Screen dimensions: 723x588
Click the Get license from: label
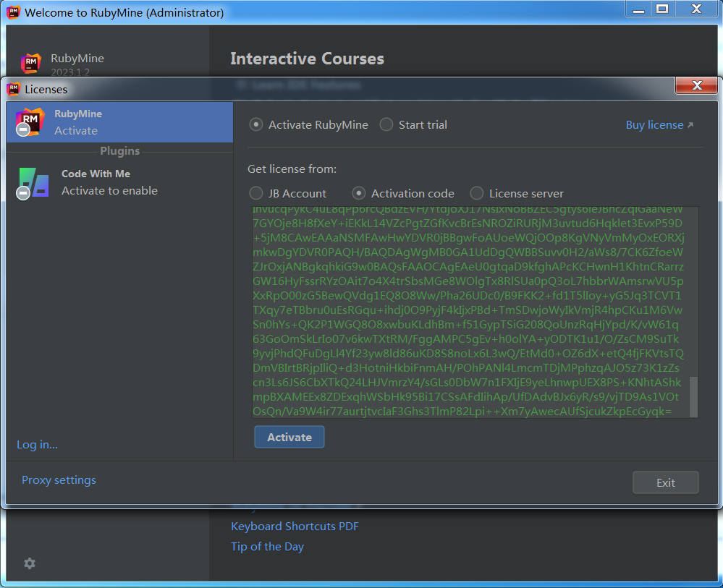[x=292, y=169]
